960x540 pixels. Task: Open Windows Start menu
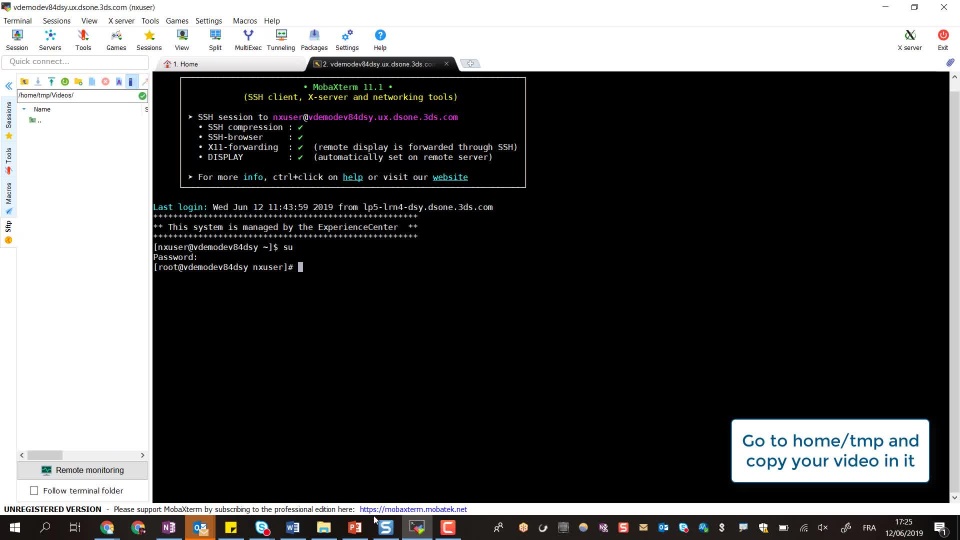click(15, 527)
